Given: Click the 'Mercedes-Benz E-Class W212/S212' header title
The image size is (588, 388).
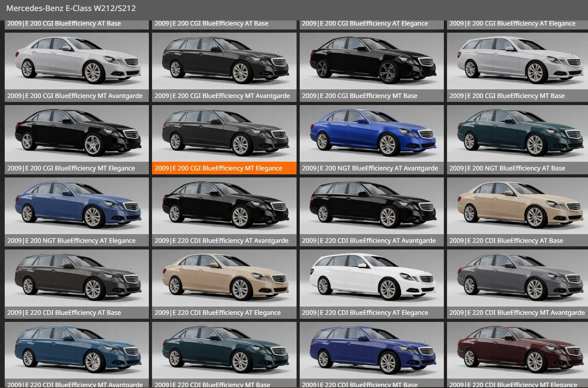Looking at the screenshot, I should (71, 8).
